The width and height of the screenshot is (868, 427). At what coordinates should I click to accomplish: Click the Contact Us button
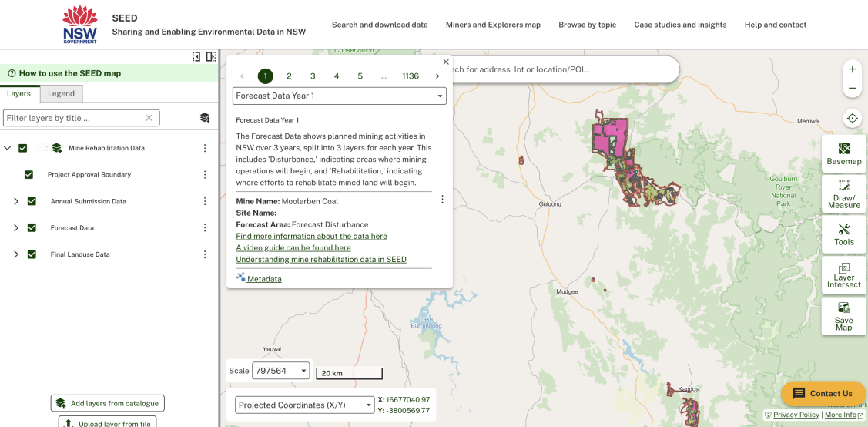click(x=823, y=393)
